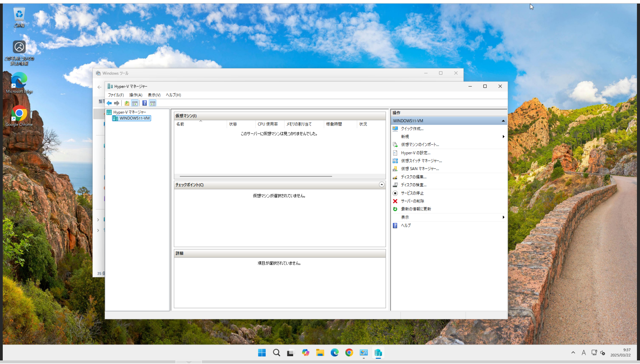Screen dimensions: 640x364
Task: Click the up-one-level folder toolbar icon
Action: (x=127, y=103)
